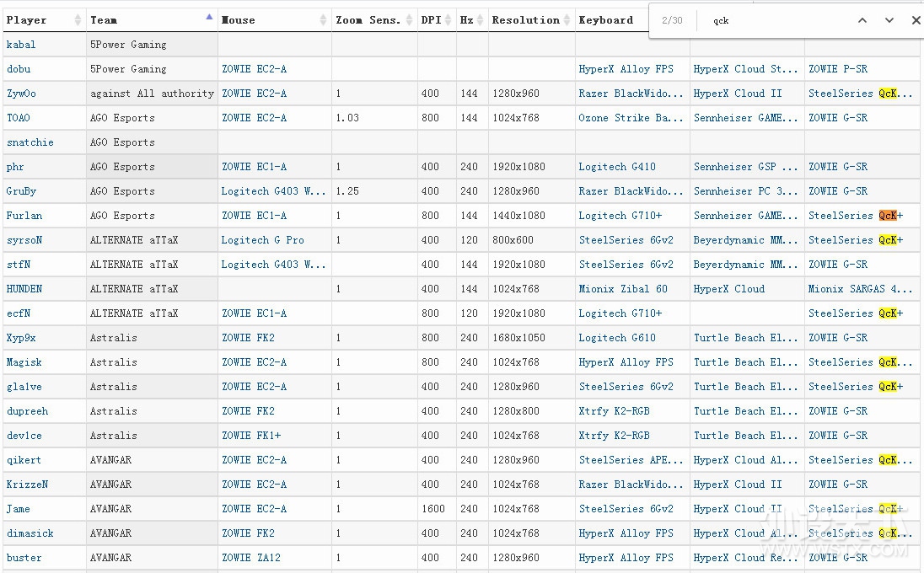
Task: Open Furlan's Logitech G710+ keyboard link
Action: [x=620, y=216]
